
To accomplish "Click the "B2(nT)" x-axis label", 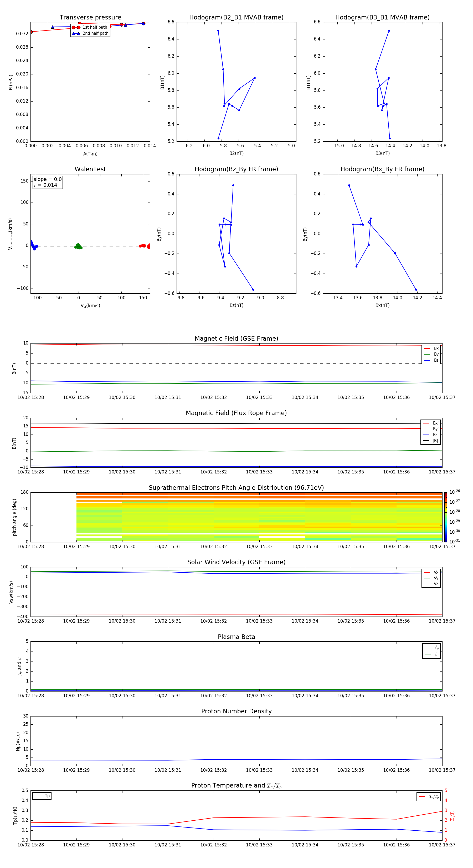I will click(236, 153).
